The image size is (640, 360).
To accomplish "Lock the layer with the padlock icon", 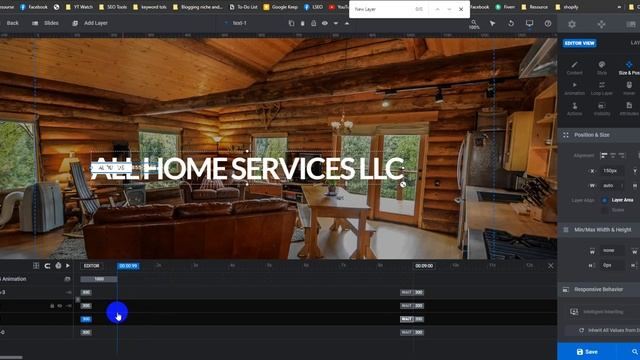I will pos(313,23).
